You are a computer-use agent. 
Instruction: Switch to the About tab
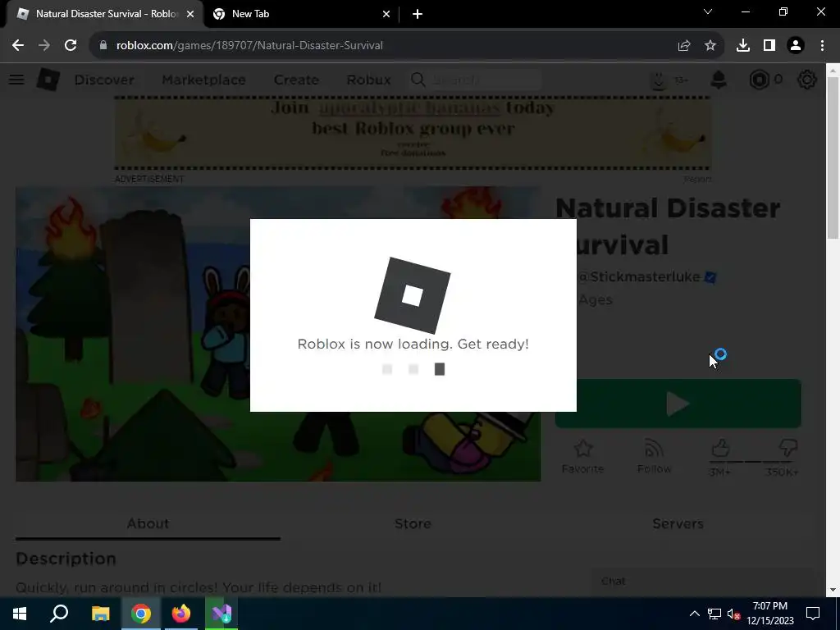point(148,523)
